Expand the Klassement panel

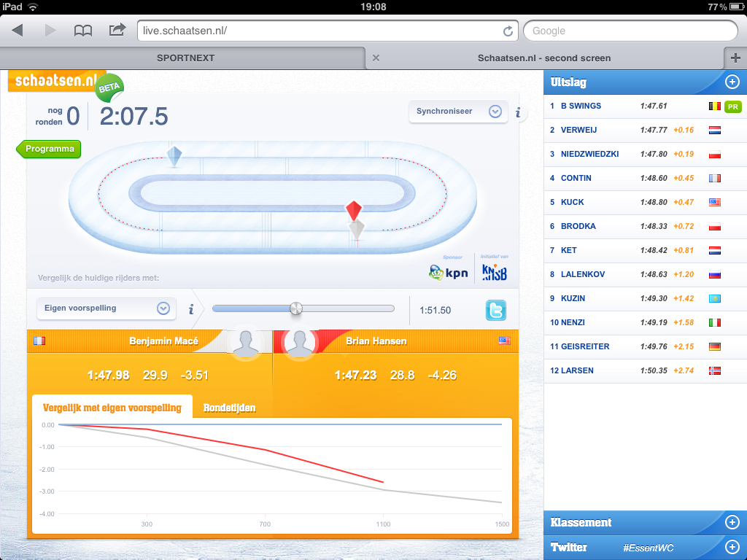732,522
